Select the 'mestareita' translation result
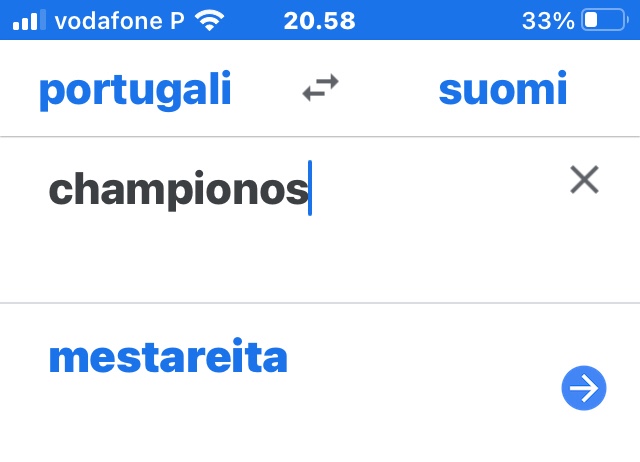This screenshot has height=462, width=640. 168,357
